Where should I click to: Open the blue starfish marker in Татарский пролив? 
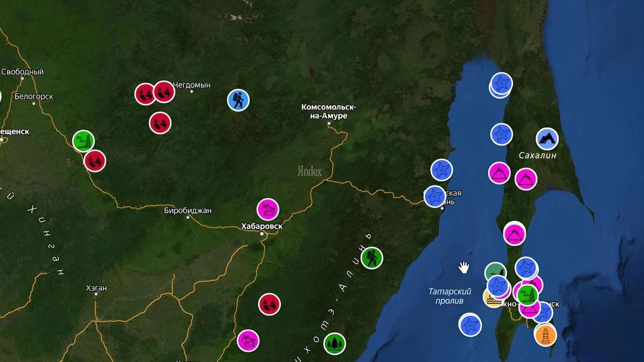tap(470, 325)
